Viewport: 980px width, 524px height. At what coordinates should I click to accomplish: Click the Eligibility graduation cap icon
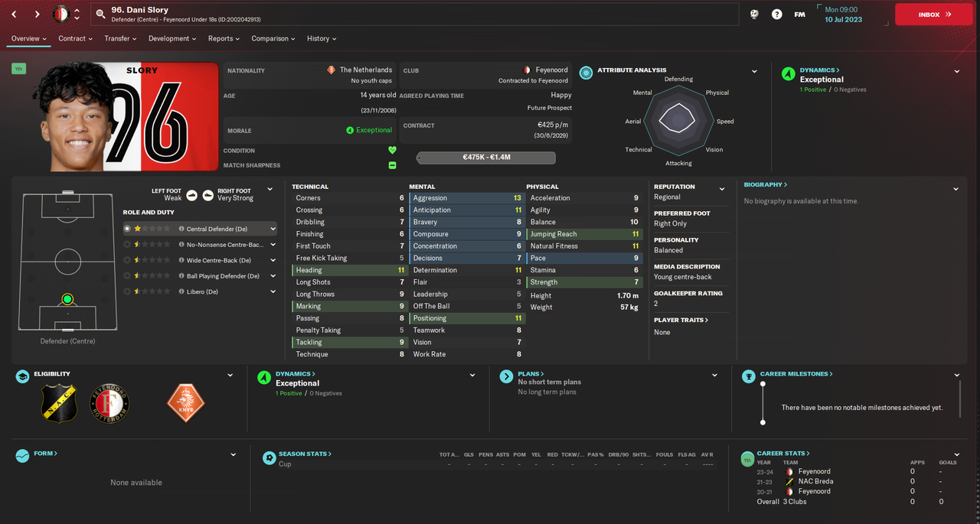(x=22, y=376)
